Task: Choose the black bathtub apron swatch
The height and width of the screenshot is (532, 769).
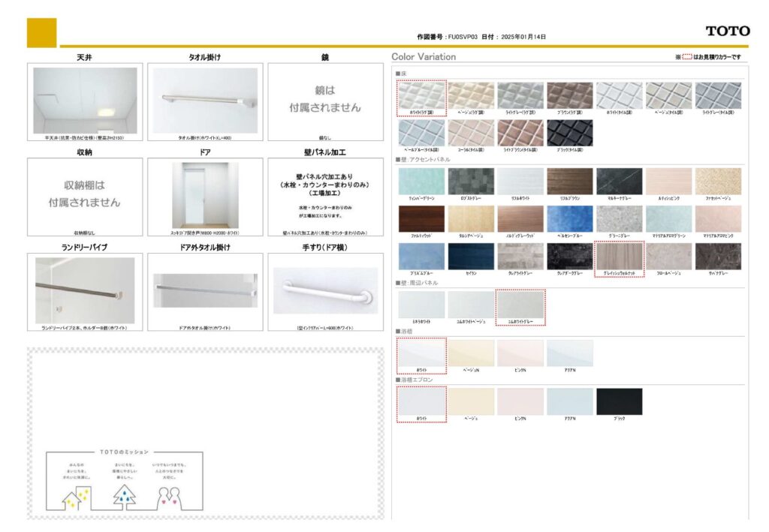Action: coord(619,401)
